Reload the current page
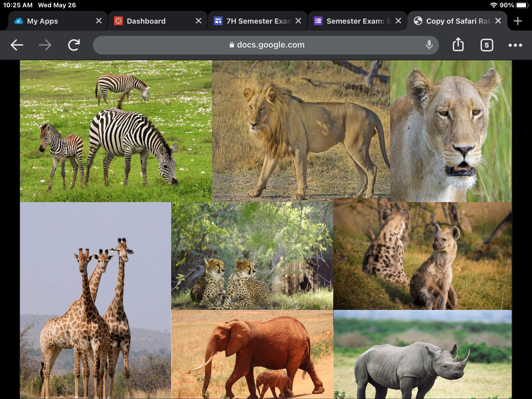 click(74, 45)
